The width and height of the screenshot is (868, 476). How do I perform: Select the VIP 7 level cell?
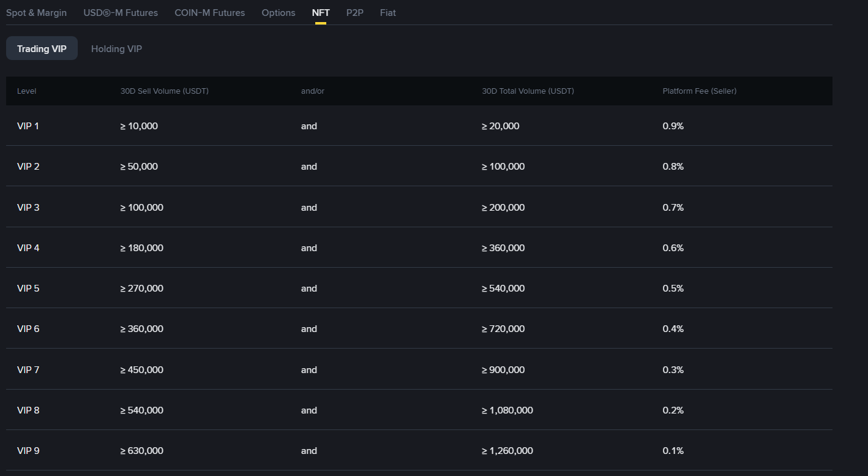(28, 369)
